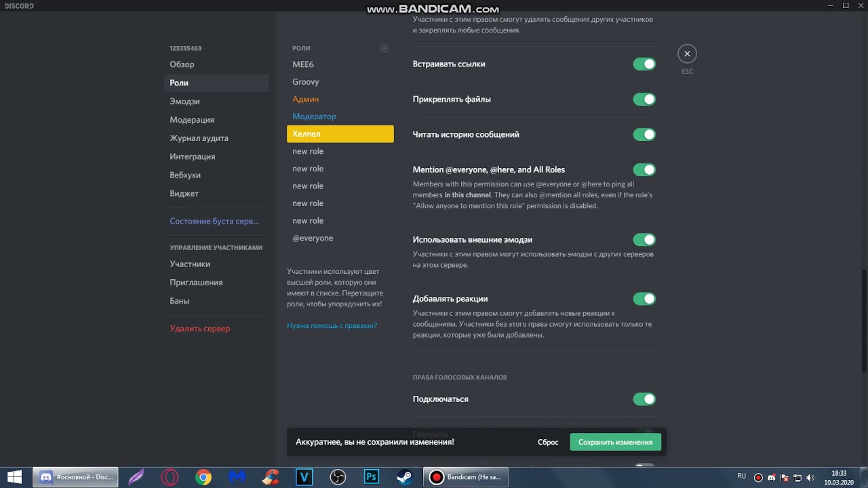The height and width of the screenshot is (488, 868).
Task: Open CCleaner from the taskbar
Action: (x=271, y=477)
